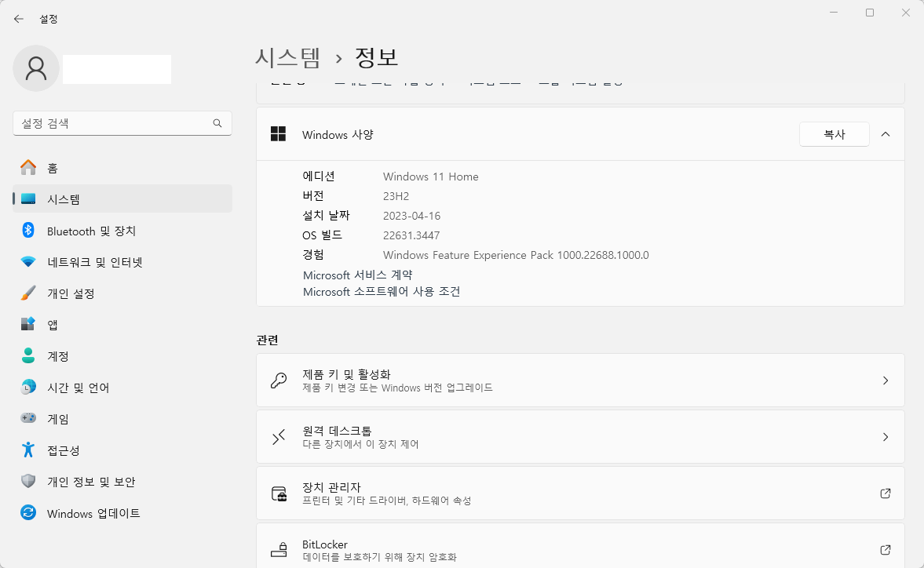Open 제품 키 및 활성화 row
The image size is (924, 568).
click(580, 380)
